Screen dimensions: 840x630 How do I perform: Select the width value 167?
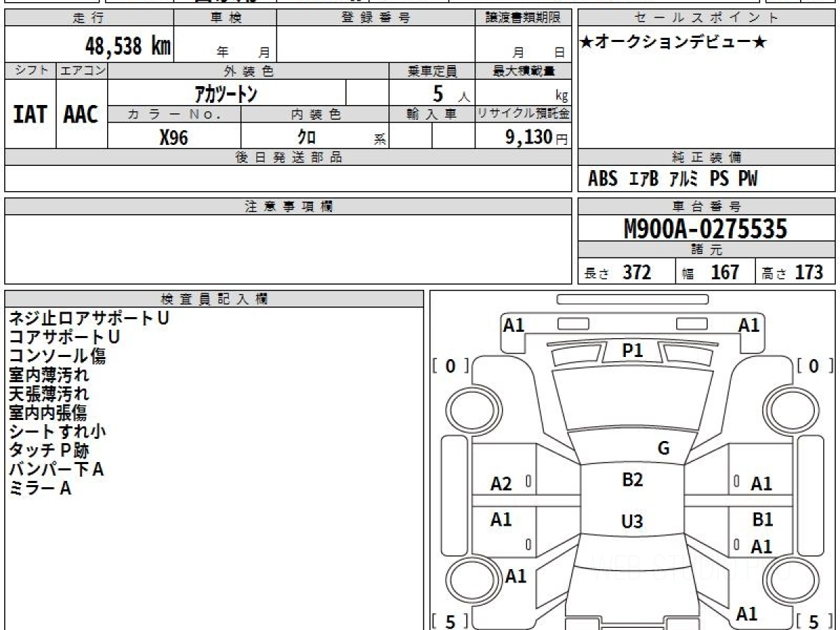coord(724,272)
